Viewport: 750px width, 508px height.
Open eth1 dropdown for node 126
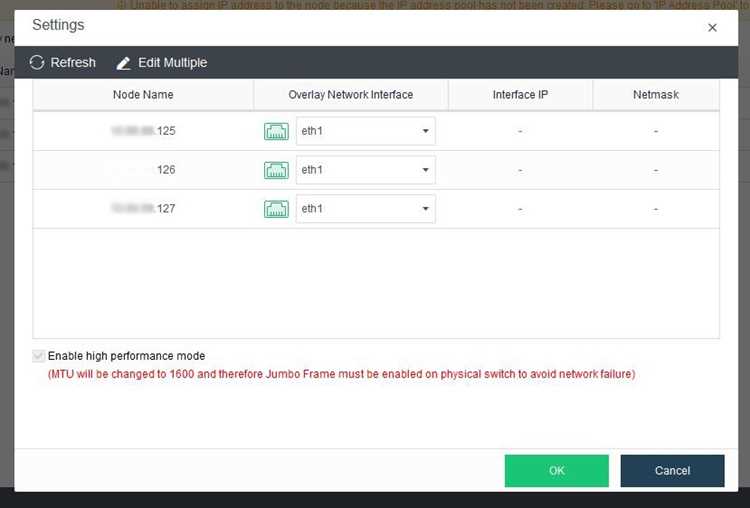click(x=365, y=170)
